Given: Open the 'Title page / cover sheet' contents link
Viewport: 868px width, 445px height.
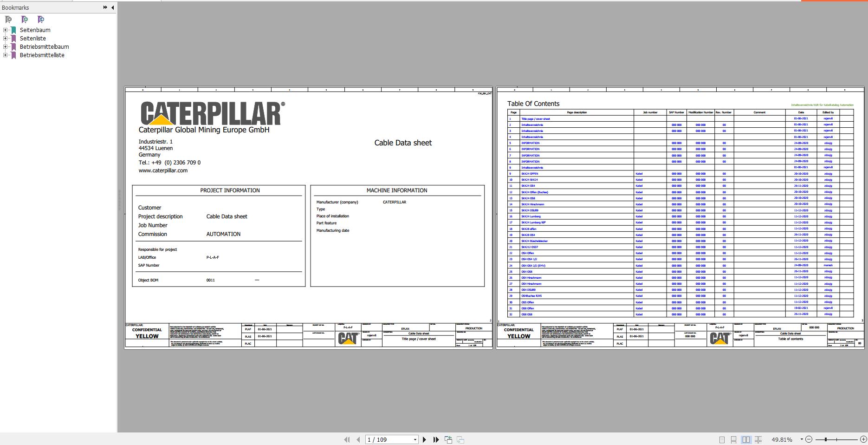Looking at the screenshot, I should click(x=535, y=119).
